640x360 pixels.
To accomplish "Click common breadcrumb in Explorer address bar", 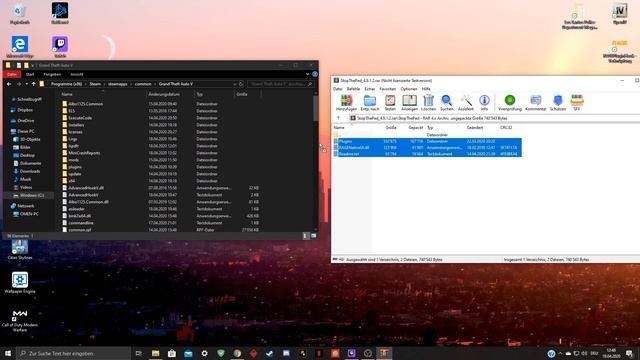I will point(143,84).
